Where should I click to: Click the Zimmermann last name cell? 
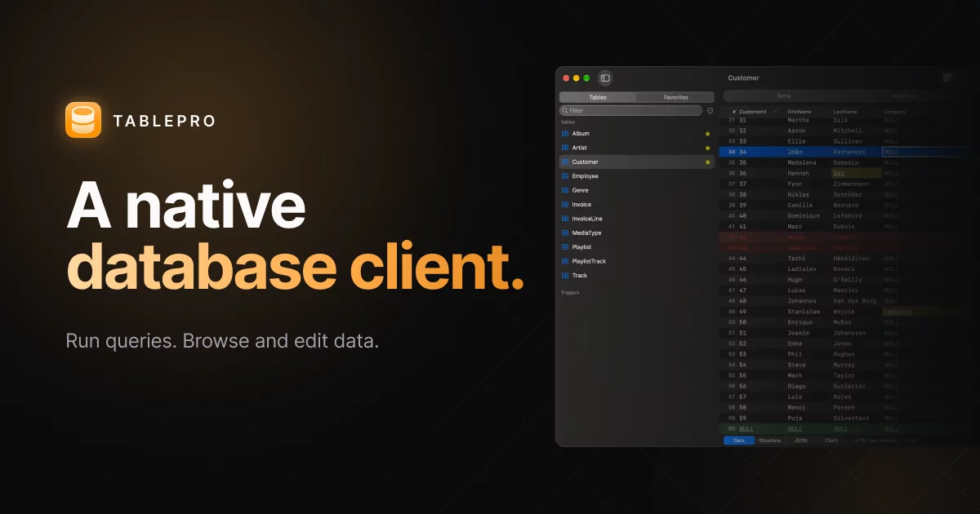(x=852, y=184)
